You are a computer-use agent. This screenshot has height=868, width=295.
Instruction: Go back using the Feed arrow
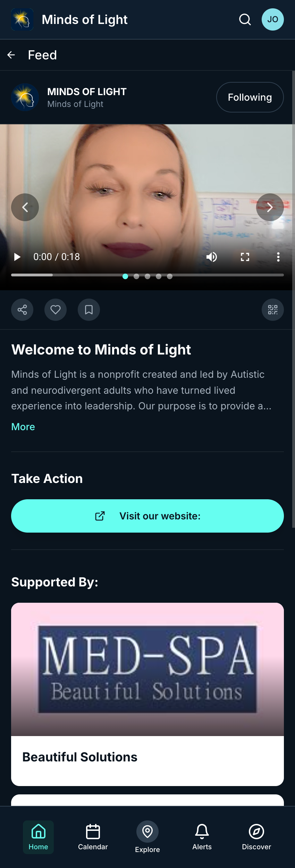click(x=11, y=55)
